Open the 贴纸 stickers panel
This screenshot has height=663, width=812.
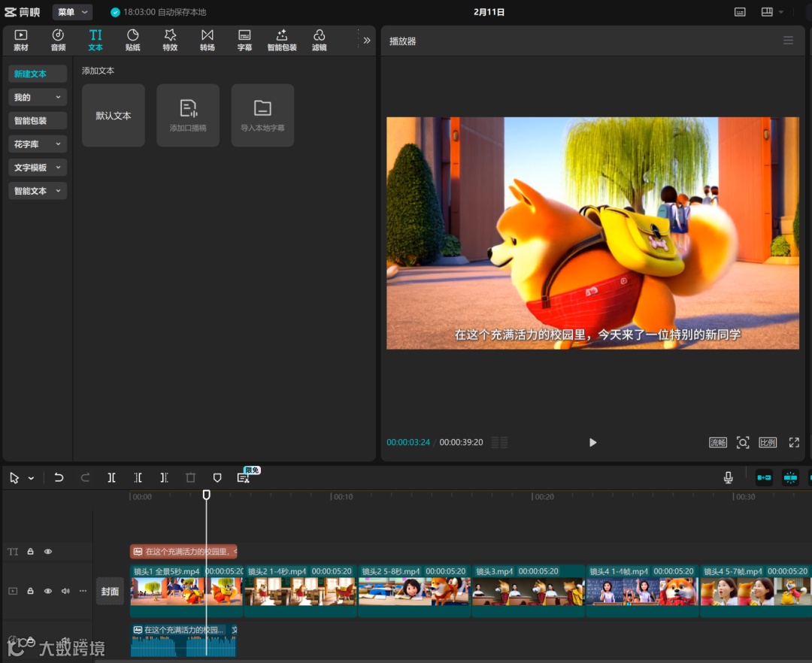click(x=133, y=40)
